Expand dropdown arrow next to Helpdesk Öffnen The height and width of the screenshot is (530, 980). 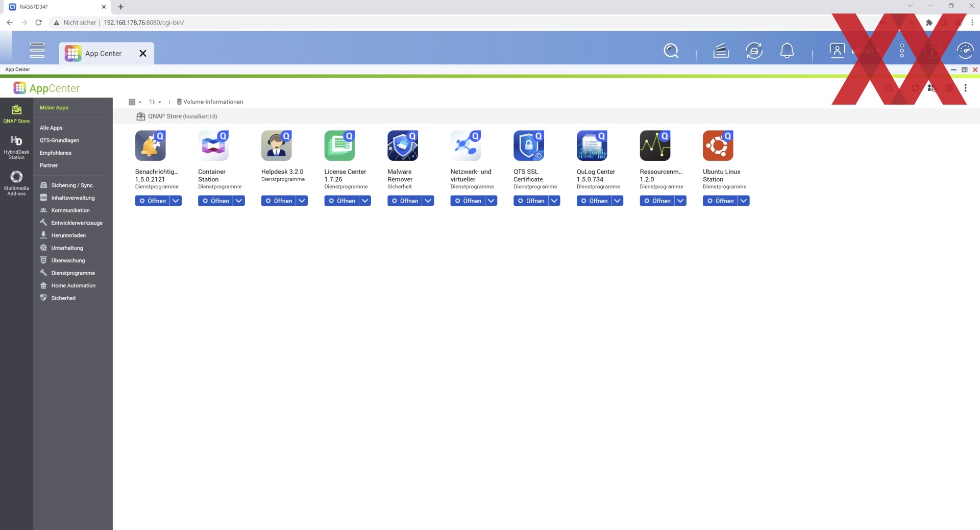(x=302, y=201)
